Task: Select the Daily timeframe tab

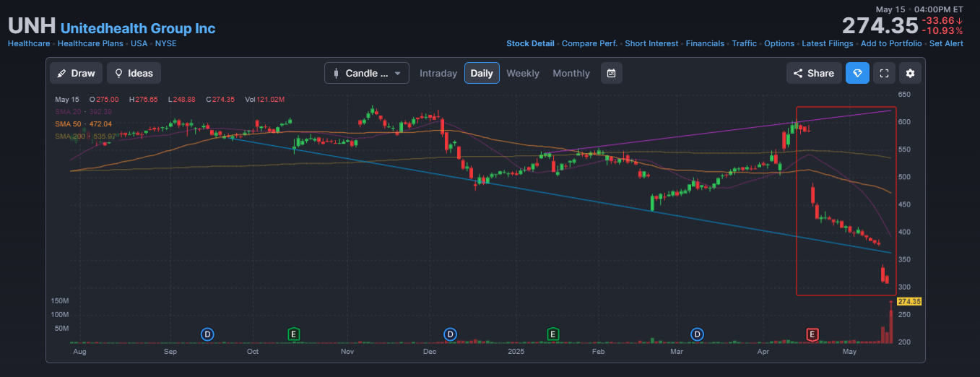Action: click(x=482, y=73)
